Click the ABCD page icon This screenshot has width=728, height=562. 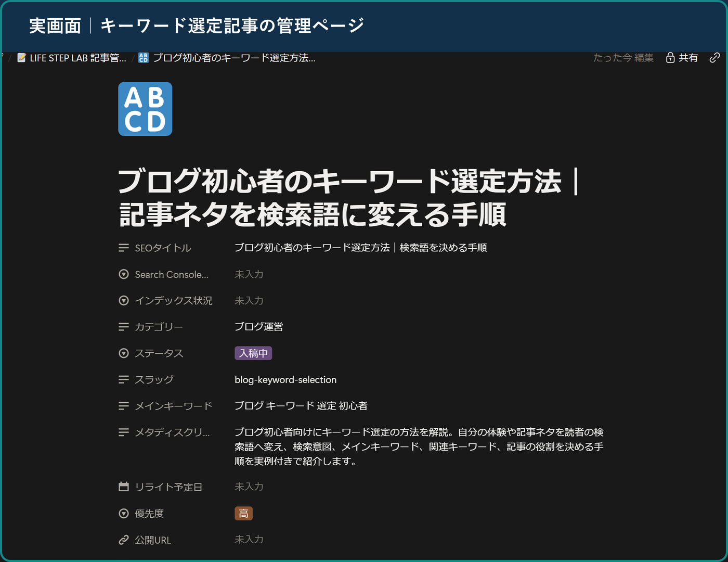(145, 109)
